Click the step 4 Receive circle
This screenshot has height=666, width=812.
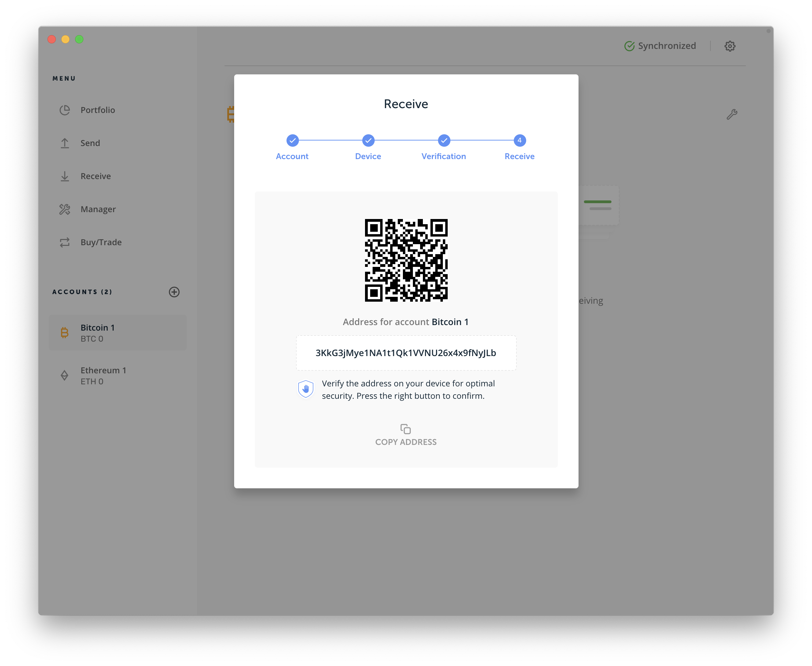pos(519,141)
